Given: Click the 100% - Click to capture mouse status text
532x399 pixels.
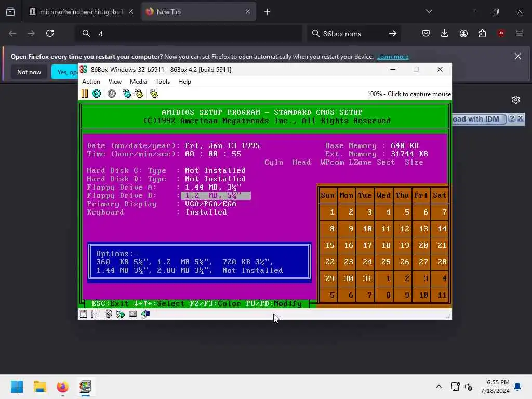Looking at the screenshot, I should coord(409,94).
